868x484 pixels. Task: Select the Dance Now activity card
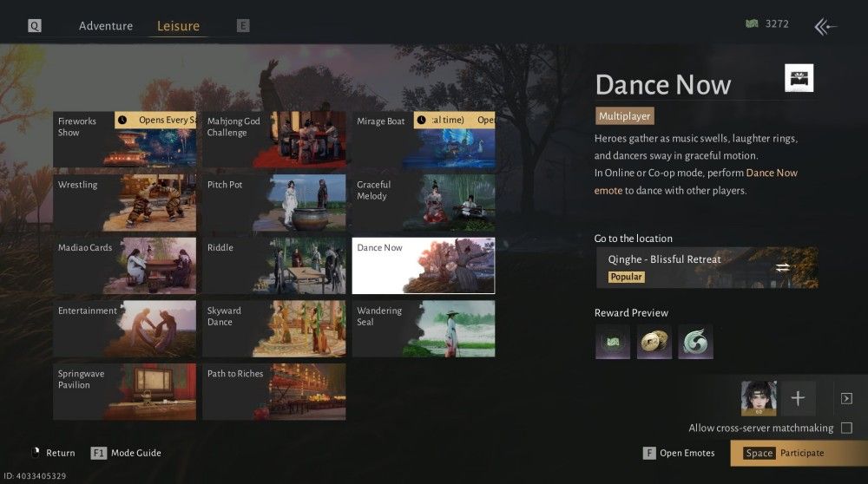tap(424, 265)
